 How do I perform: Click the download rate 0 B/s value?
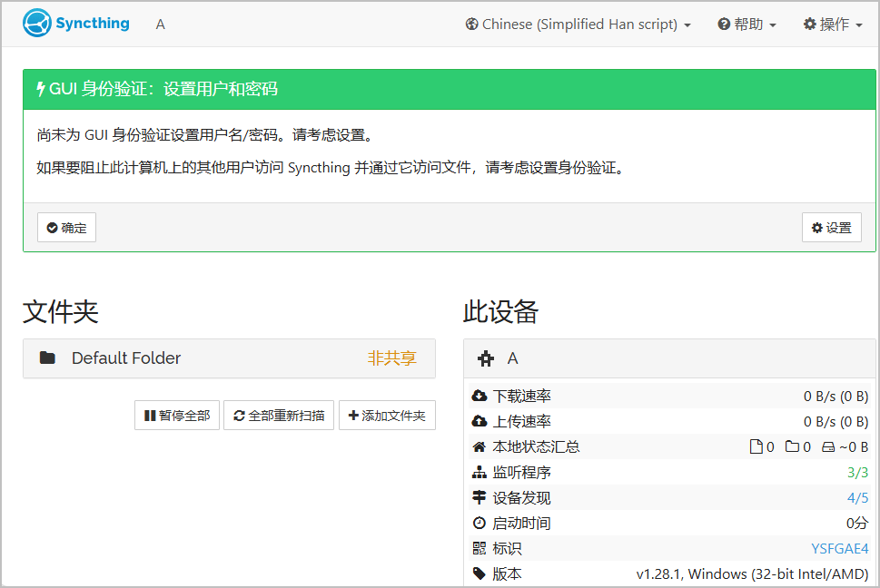coord(836,397)
